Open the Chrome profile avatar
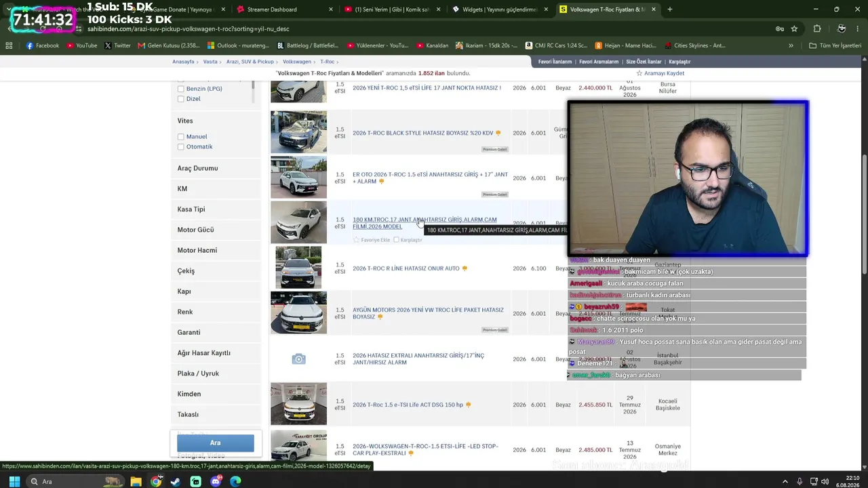Screen dimensions: 868x488 pyautogui.click(x=842, y=28)
